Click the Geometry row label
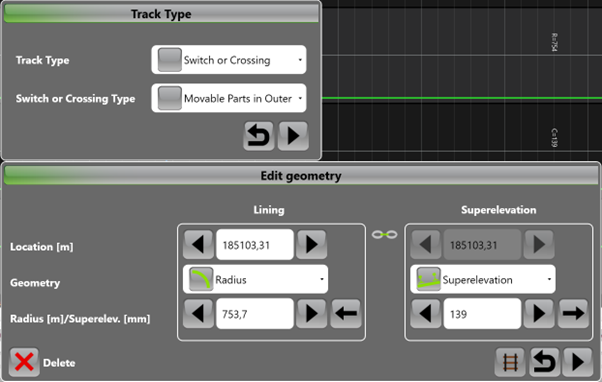 coord(35,283)
